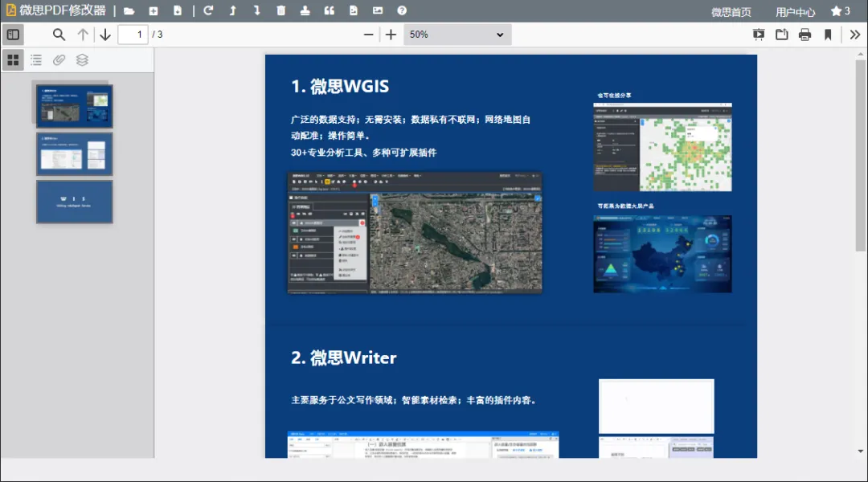Viewport: 868px width, 482px height.
Task: Open 用户中心 link
Action: [795, 12]
